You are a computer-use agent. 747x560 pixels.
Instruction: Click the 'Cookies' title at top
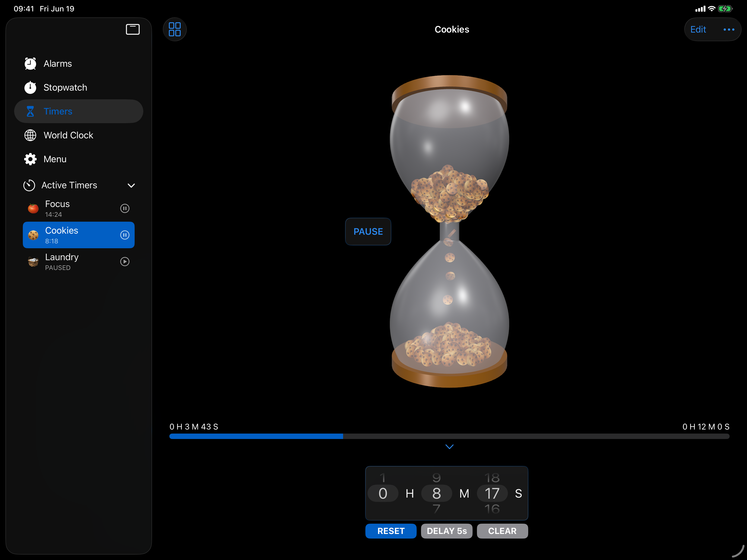[x=452, y=29]
